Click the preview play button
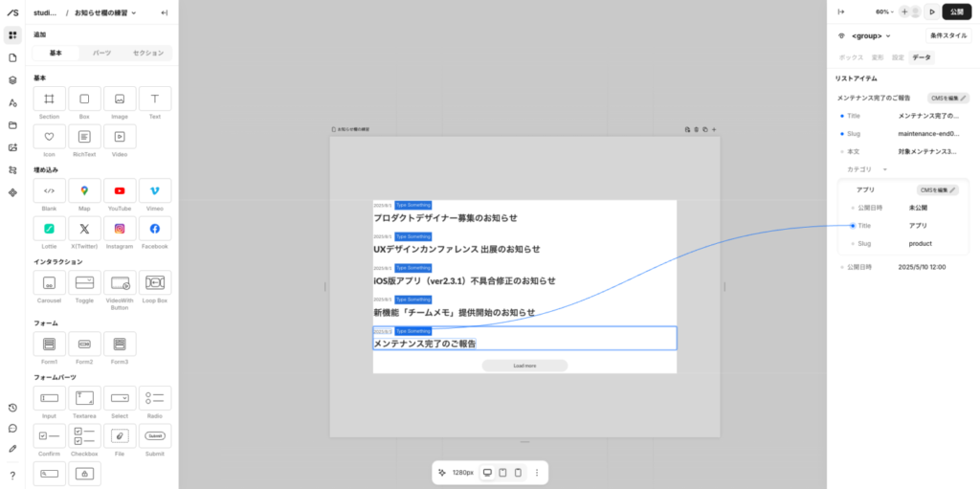Screen dimensions: 980x489 pyautogui.click(x=931, y=11)
